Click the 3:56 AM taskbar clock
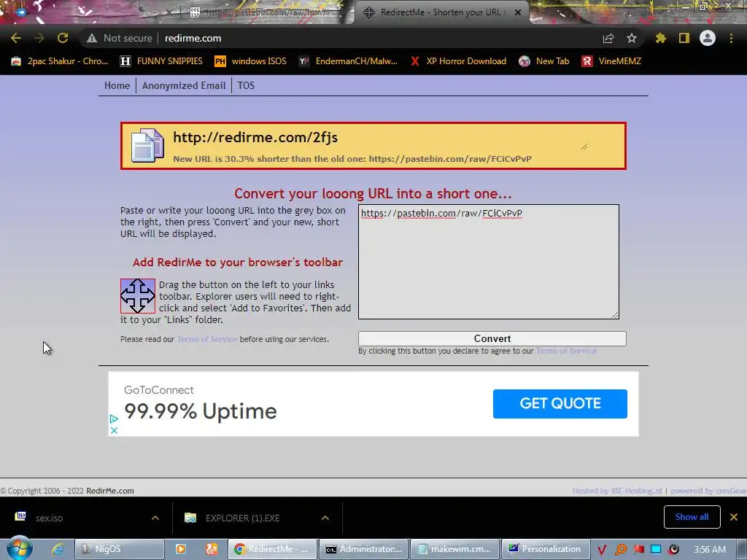 [710, 550]
